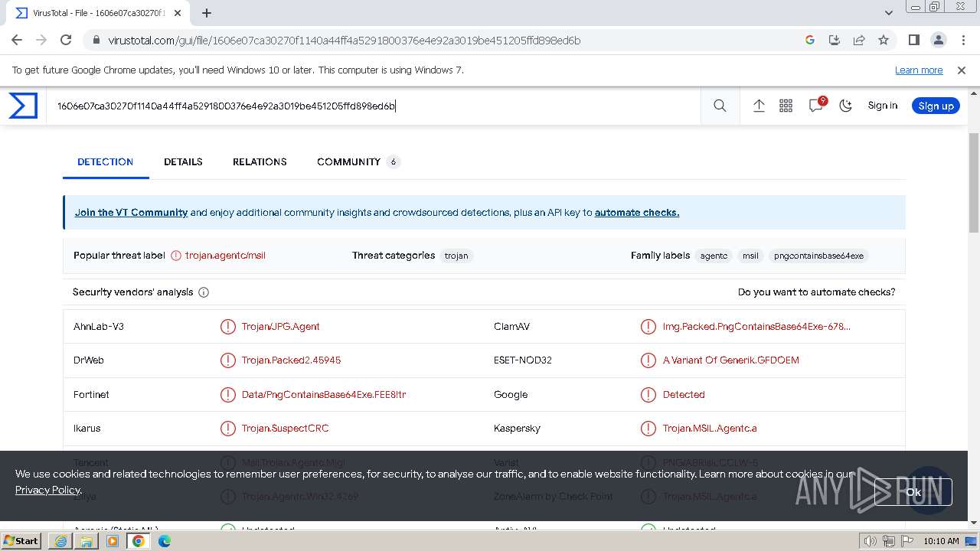Click the Fortinet detection alert icon
980x551 pixels.
[228, 395]
